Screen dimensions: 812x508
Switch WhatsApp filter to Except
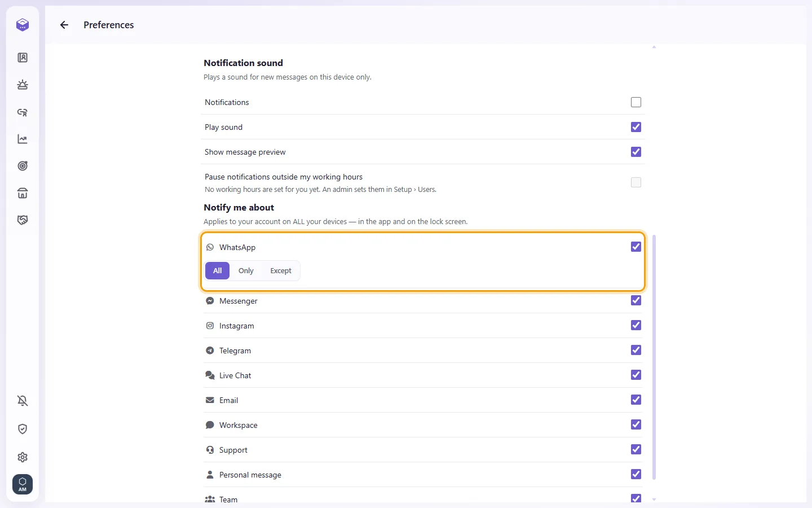click(x=281, y=271)
